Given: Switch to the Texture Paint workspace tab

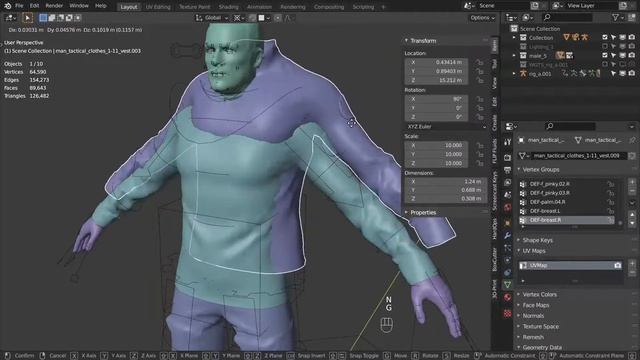Looking at the screenshot, I should click(195, 7).
